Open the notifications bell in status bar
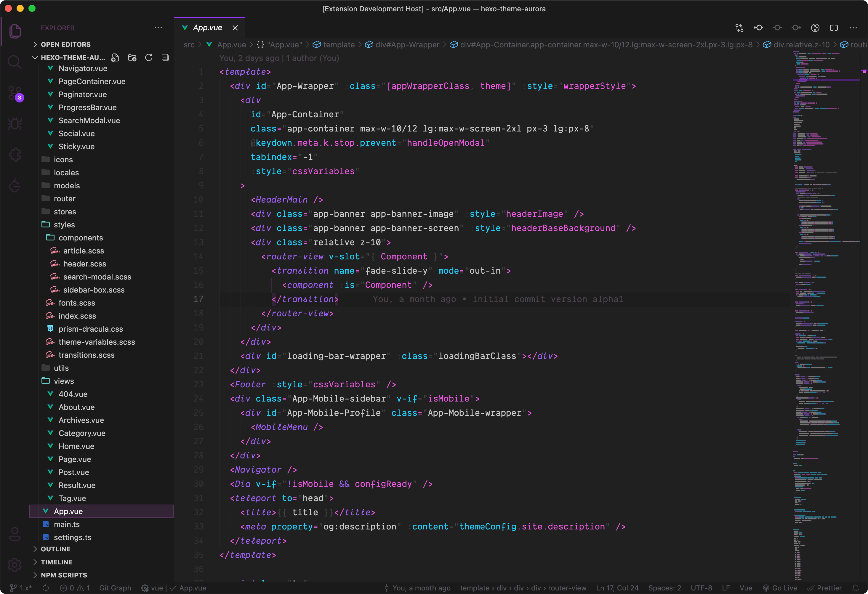Image resolution: width=868 pixels, height=594 pixels. pos(856,588)
